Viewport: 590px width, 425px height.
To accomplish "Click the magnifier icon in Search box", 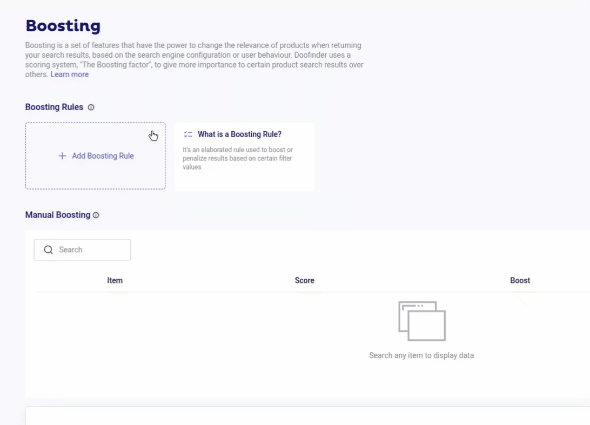I will (48, 250).
